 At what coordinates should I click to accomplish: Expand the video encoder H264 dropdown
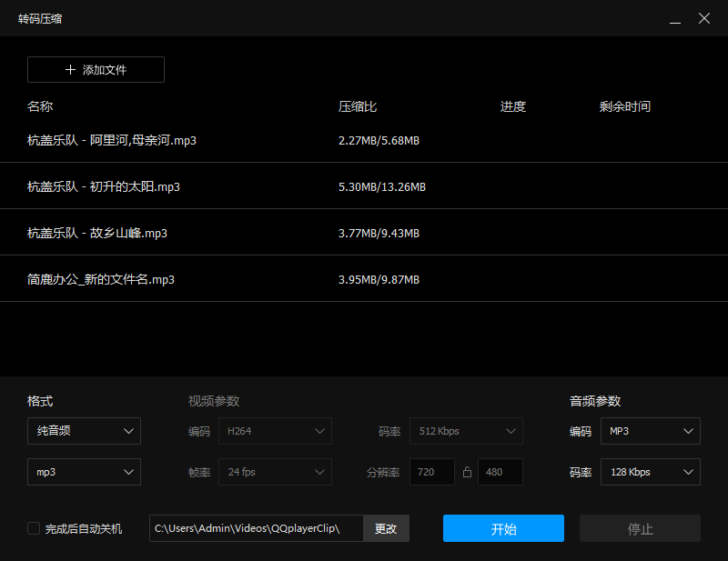275,431
